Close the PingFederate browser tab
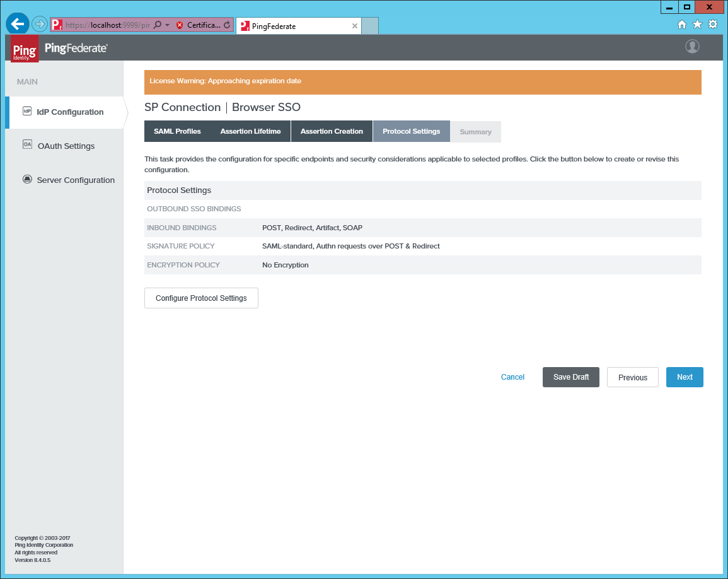 point(355,26)
